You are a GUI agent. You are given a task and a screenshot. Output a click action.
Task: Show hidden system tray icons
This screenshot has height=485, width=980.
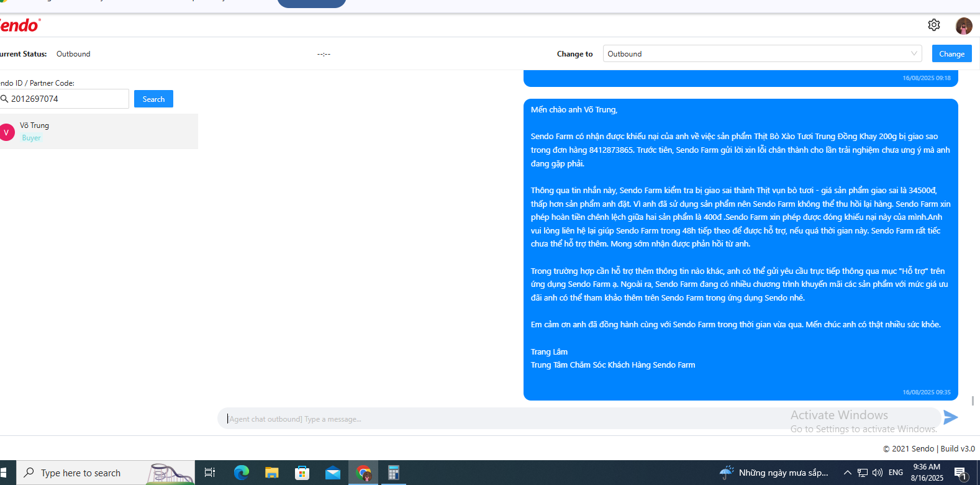(x=847, y=473)
